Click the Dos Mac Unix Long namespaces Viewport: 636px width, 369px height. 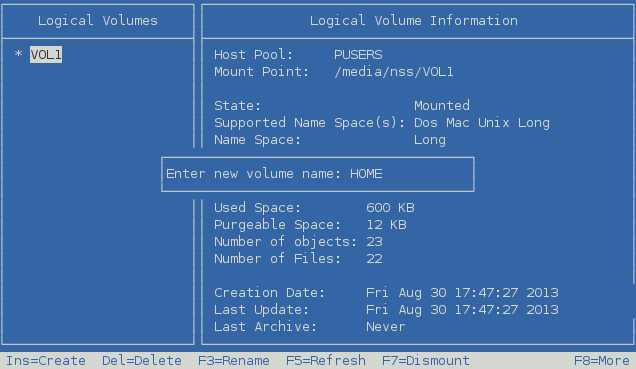click(x=482, y=123)
